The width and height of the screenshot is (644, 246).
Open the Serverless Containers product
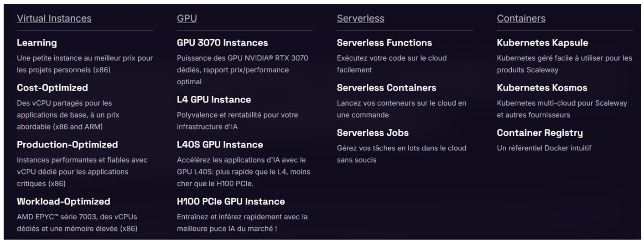(386, 88)
